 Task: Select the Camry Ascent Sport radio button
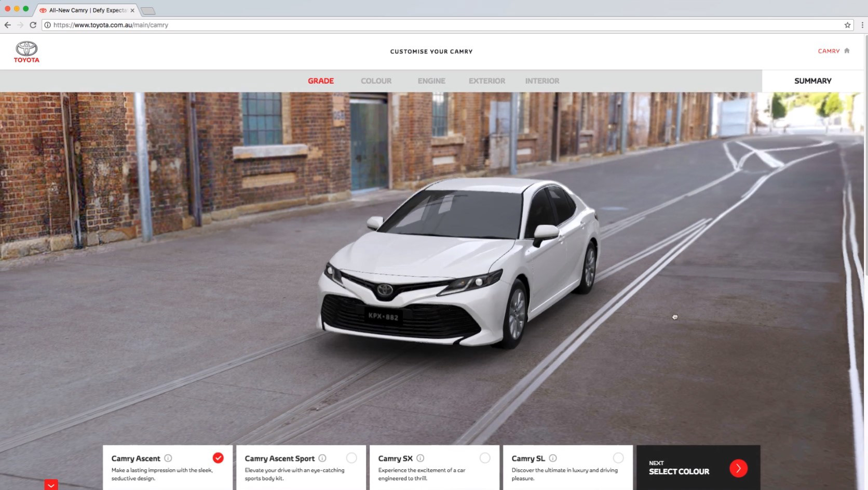coord(351,458)
